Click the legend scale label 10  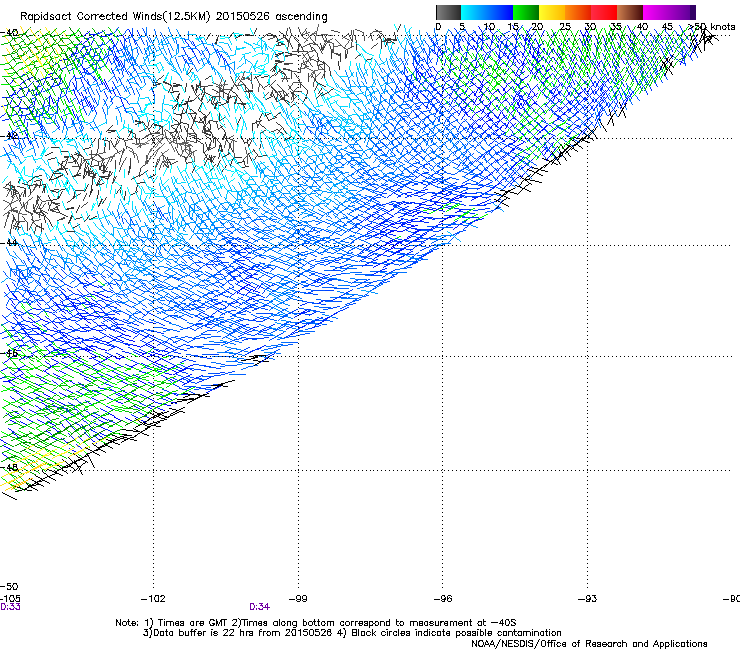point(489,27)
